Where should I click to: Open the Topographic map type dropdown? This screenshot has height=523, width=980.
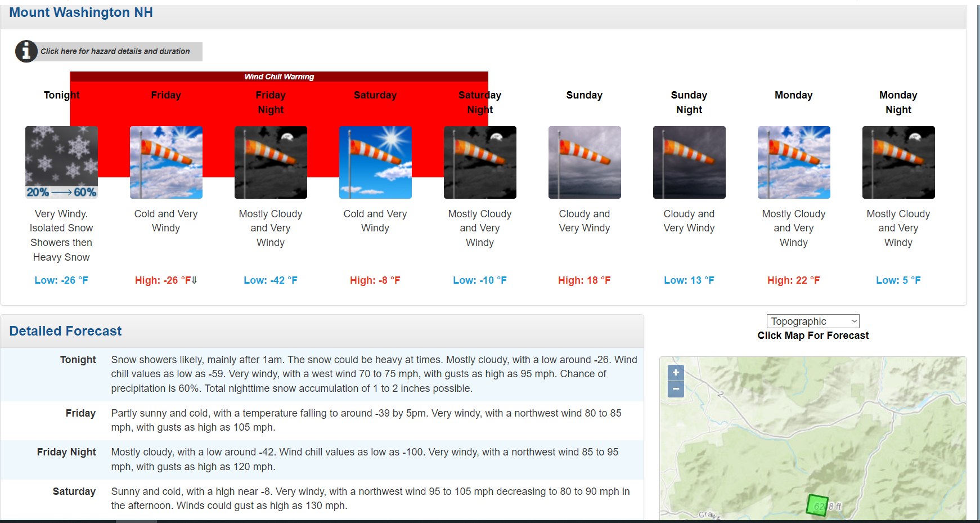[x=813, y=321]
